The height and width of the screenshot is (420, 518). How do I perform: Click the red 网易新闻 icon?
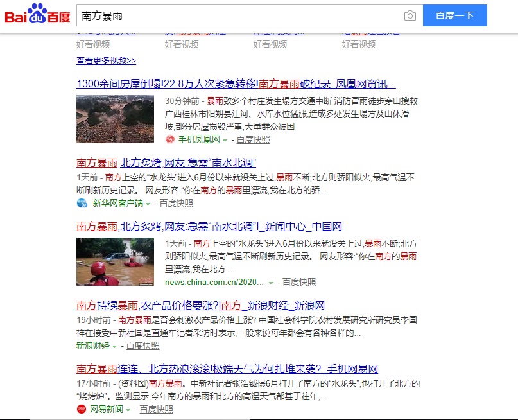pyautogui.click(x=81, y=408)
